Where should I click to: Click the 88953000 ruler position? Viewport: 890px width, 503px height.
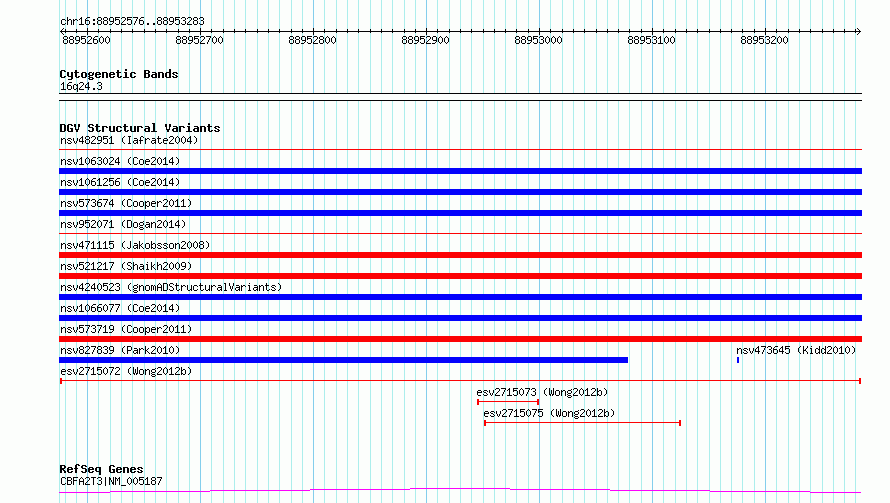(x=538, y=40)
